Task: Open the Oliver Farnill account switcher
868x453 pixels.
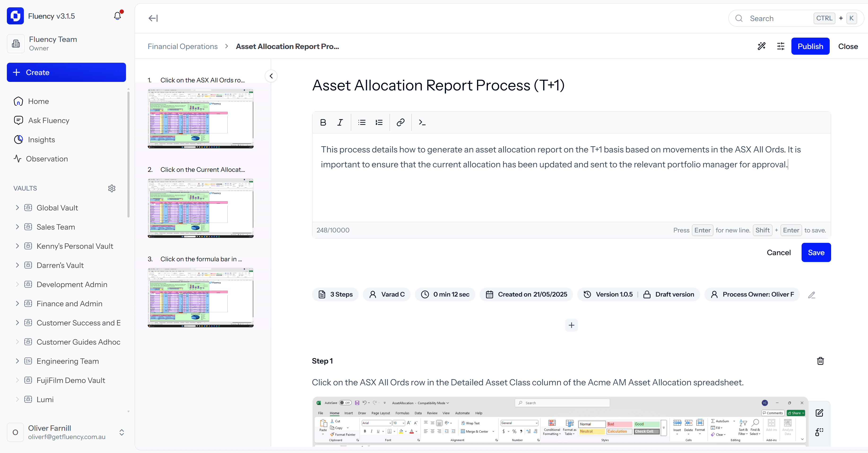Action: click(x=122, y=432)
